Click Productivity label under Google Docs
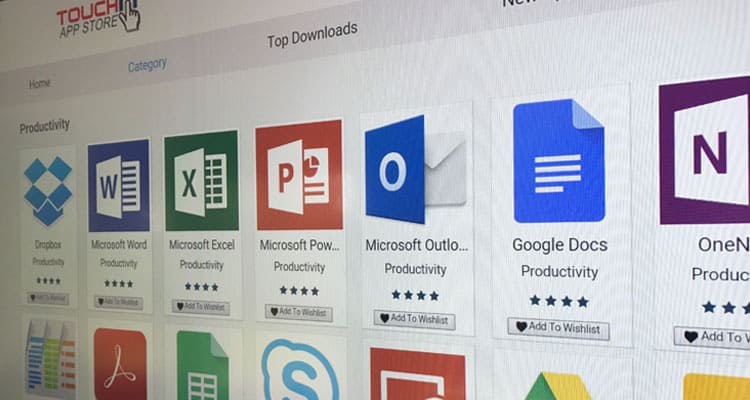Image resolution: width=750 pixels, height=400 pixels. [560, 272]
